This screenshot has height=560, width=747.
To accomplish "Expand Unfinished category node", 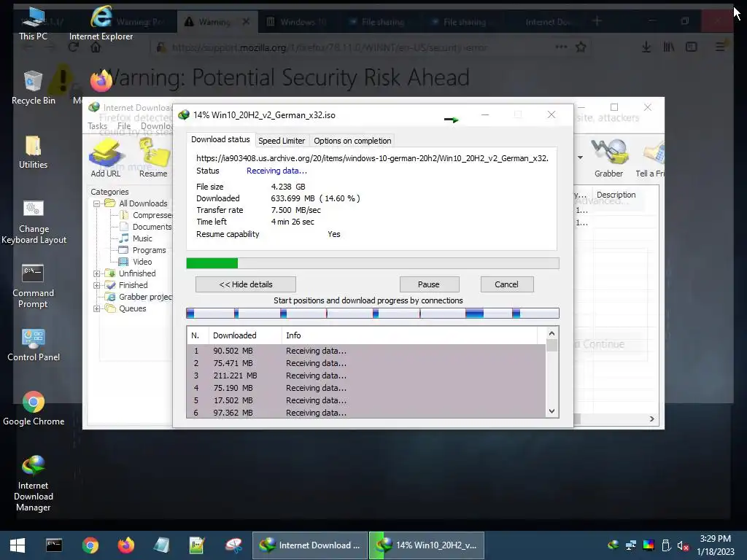I will [x=97, y=274].
